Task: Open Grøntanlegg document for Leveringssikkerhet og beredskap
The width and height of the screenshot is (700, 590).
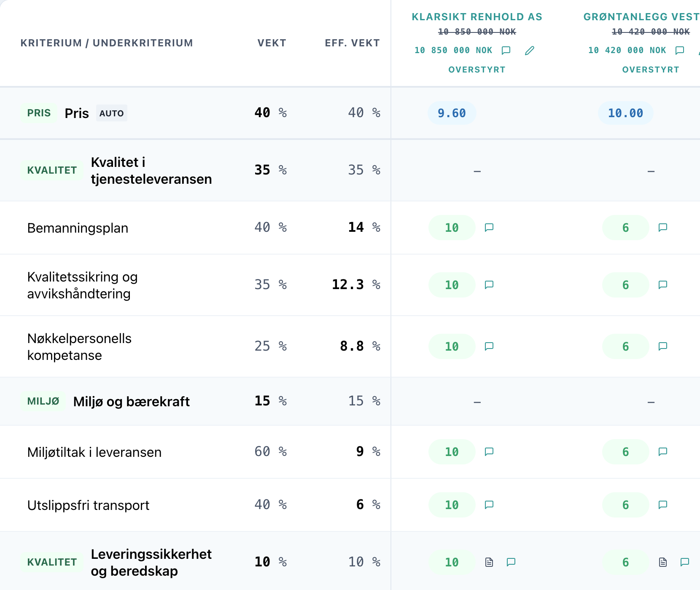Action: [663, 562]
